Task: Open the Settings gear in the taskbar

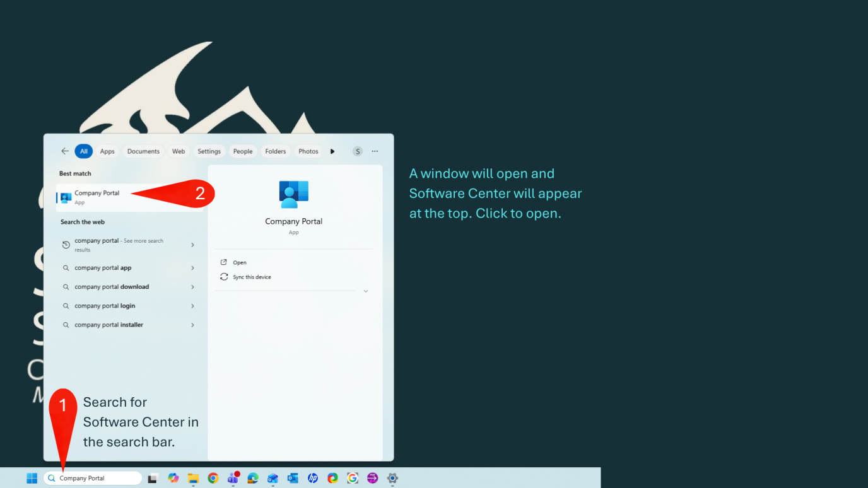Action: click(392, 479)
